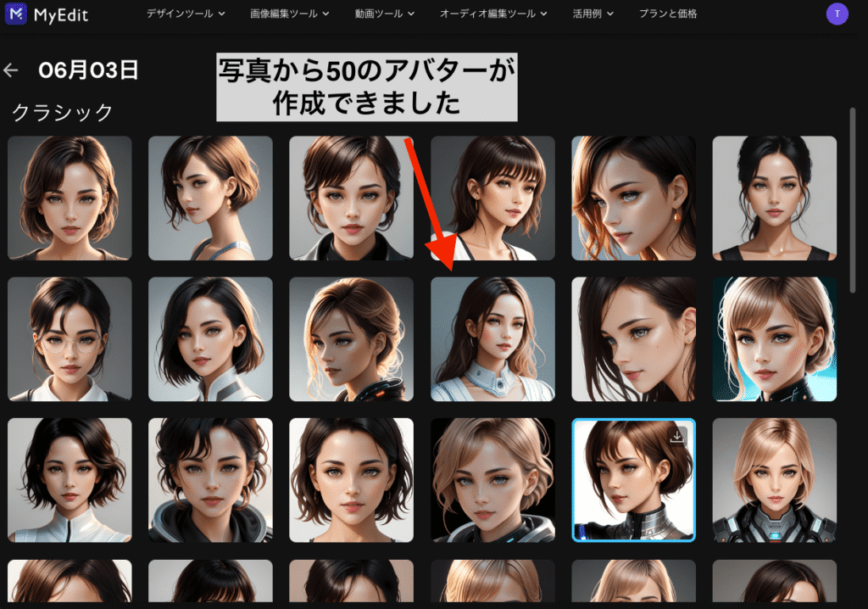Select avatar with teal glowing background
The width and height of the screenshot is (868, 609).
[x=775, y=339]
